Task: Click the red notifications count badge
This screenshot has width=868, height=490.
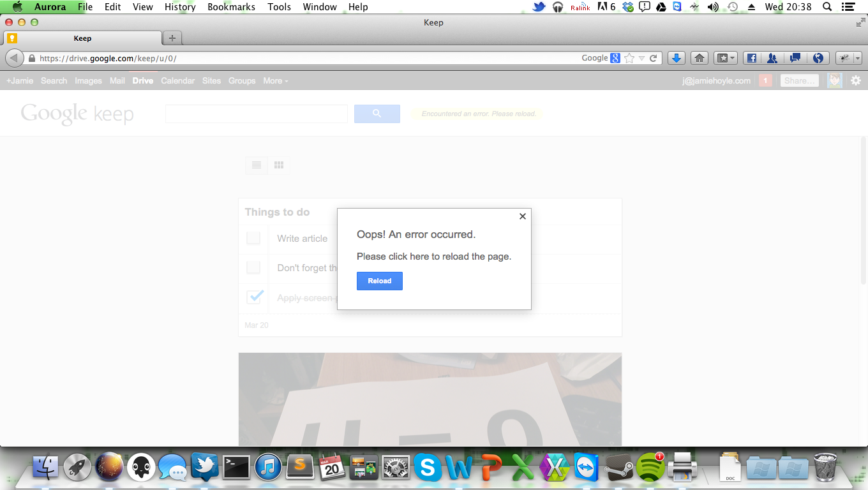Action: (766, 81)
